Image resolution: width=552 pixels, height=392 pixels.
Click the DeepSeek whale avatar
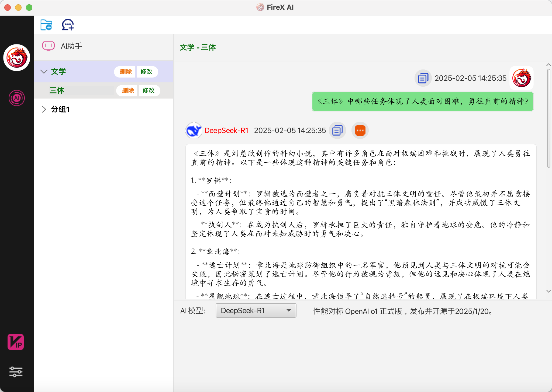coord(194,131)
